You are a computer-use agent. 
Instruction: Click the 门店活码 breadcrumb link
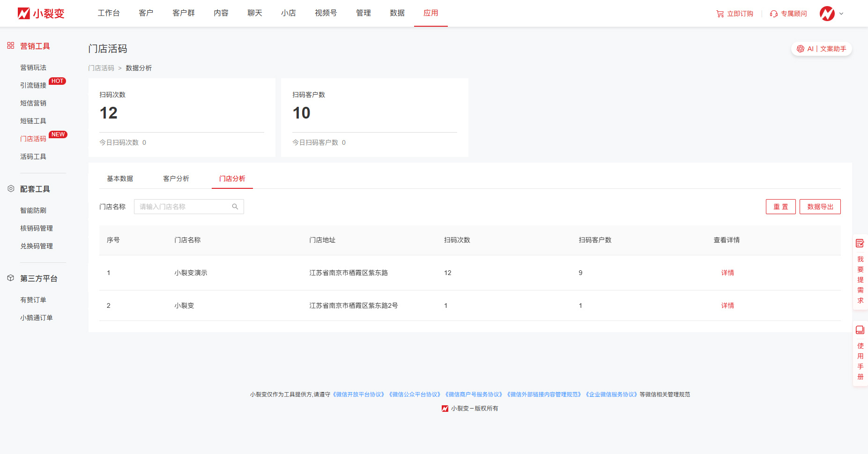click(x=101, y=68)
